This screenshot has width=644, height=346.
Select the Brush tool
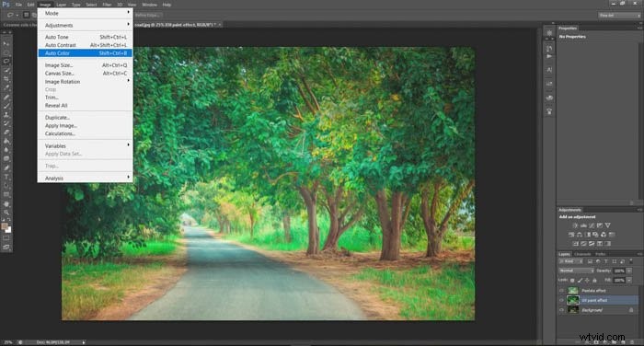(6, 106)
